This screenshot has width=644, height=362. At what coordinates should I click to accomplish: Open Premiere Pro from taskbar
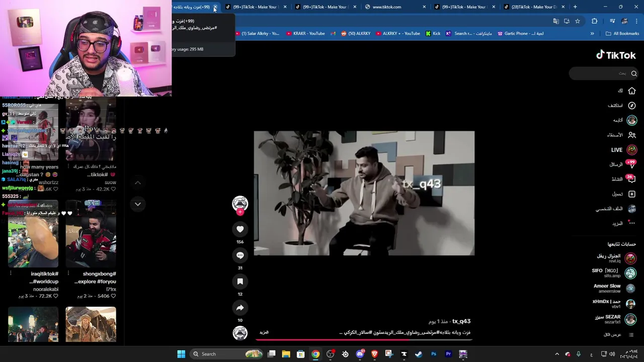tap(448, 354)
